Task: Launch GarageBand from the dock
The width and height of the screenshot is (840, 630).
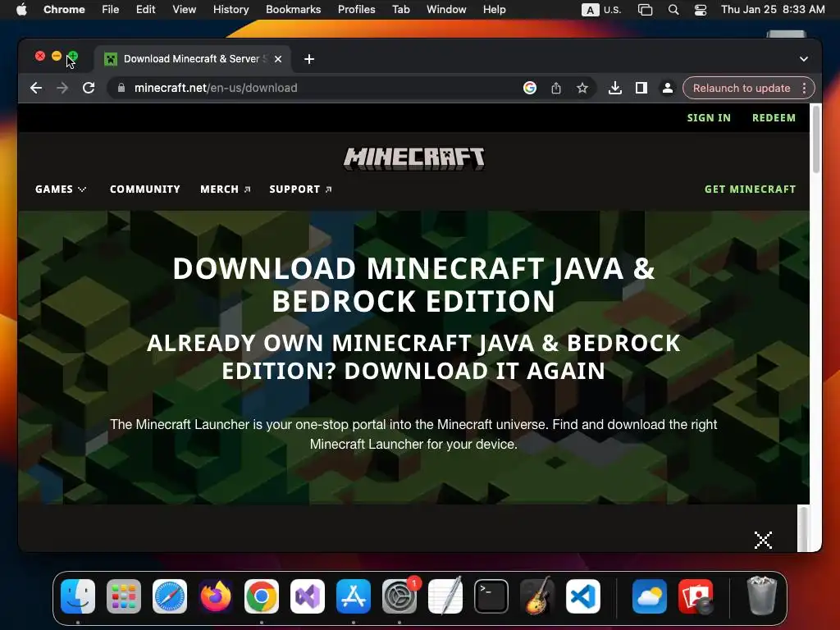Action: [x=537, y=596]
